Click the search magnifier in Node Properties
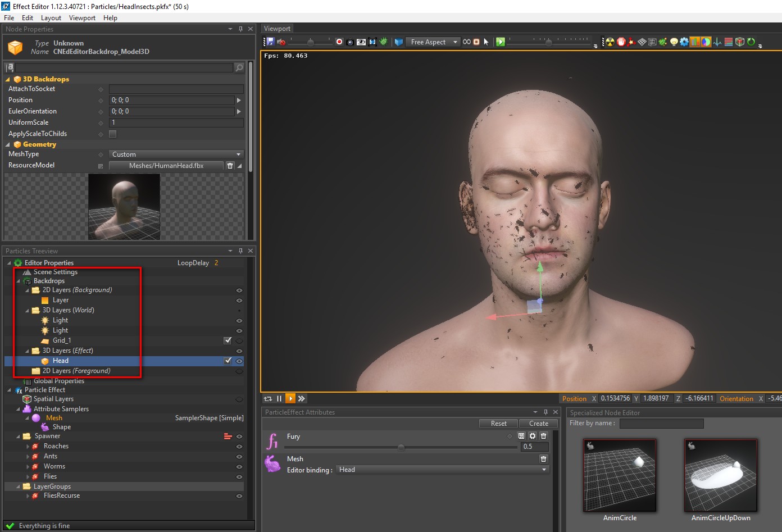This screenshot has width=782, height=532. pyautogui.click(x=239, y=67)
